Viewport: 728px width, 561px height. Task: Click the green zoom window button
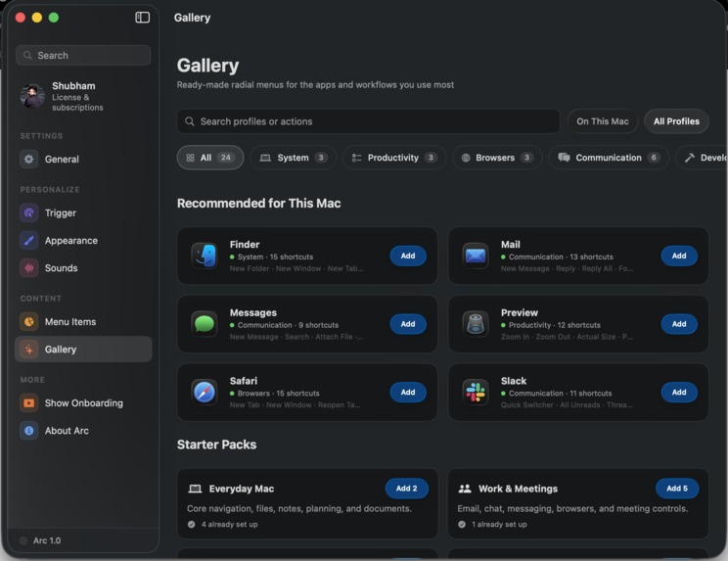tap(54, 18)
